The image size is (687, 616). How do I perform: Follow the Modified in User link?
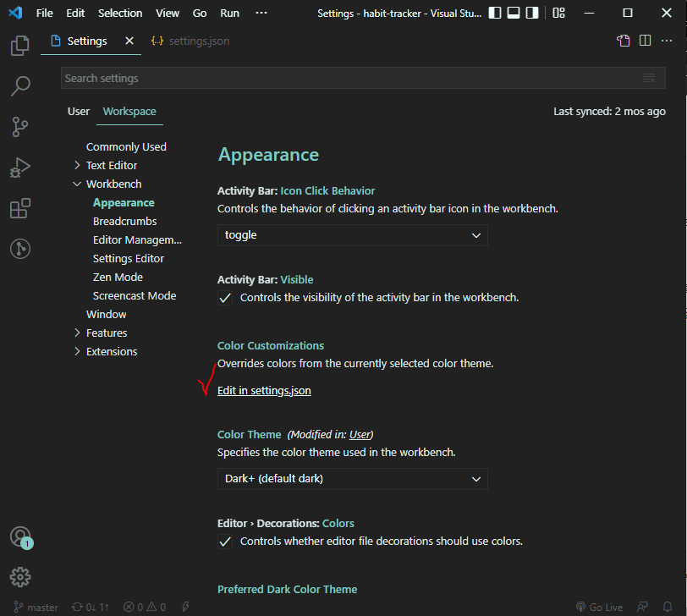point(360,435)
